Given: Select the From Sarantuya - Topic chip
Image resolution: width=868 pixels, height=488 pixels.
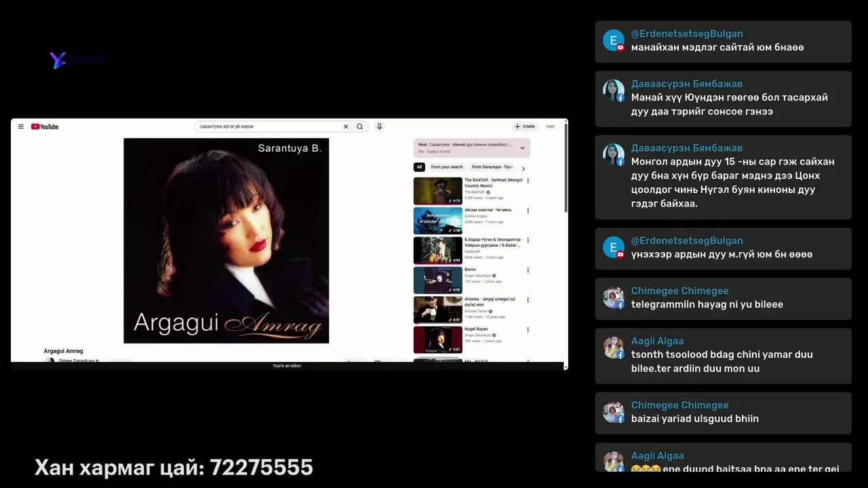Looking at the screenshot, I should click(492, 167).
